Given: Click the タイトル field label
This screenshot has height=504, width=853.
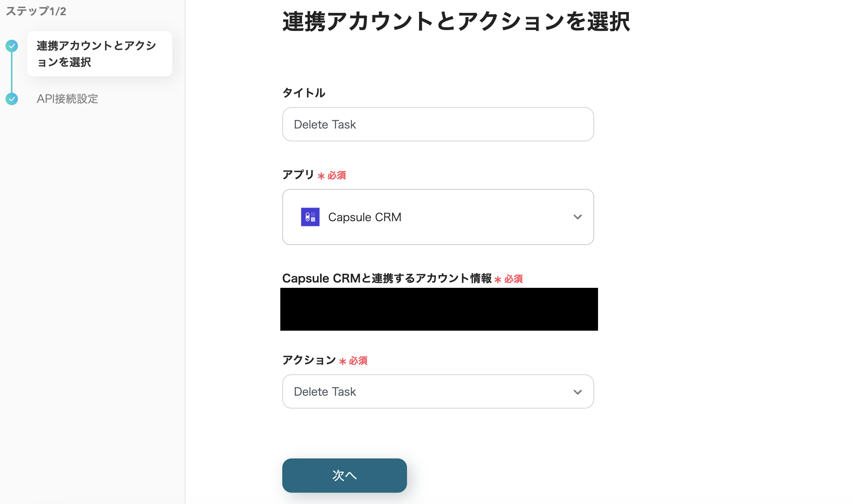Looking at the screenshot, I should (304, 93).
